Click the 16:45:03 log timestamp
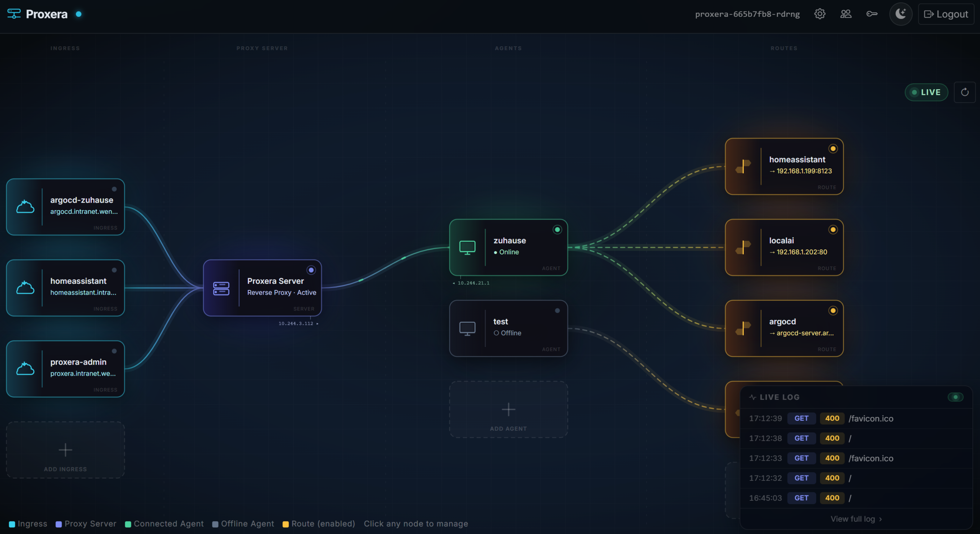 pyautogui.click(x=765, y=498)
